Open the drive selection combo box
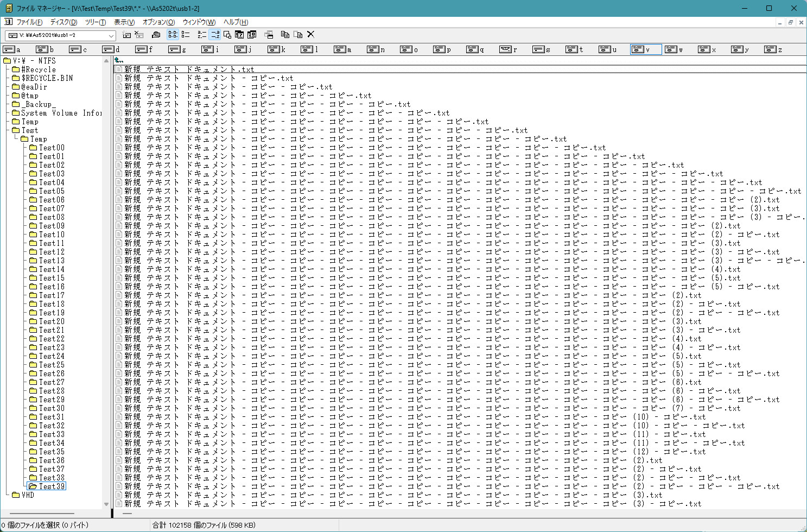This screenshot has height=532, width=807. [x=60, y=35]
